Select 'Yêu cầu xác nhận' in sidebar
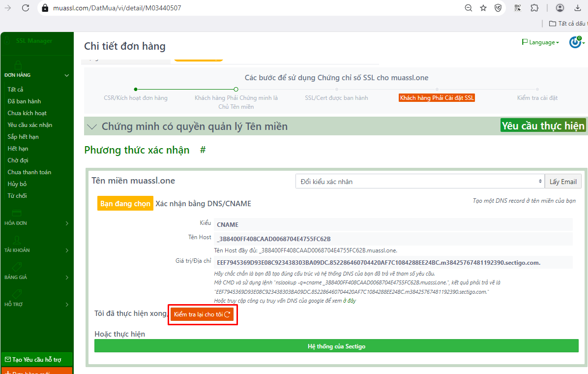This screenshot has height=374, width=588. pos(29,125)
